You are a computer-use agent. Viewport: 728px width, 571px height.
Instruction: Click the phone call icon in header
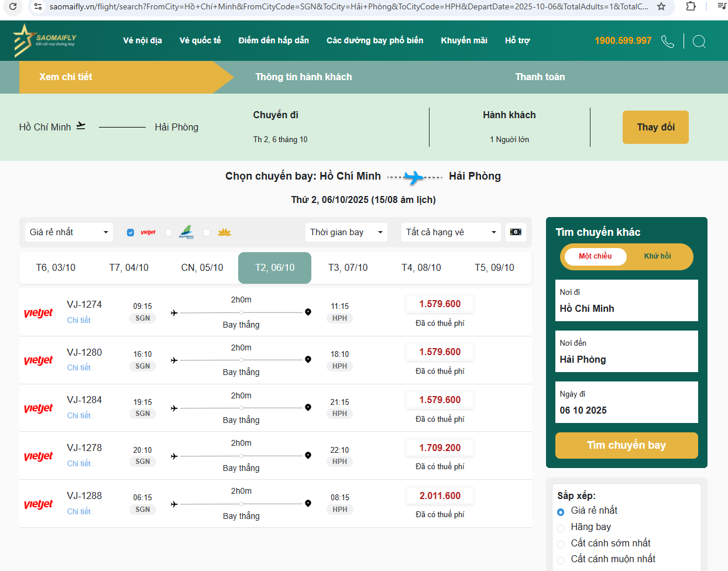[x=667, y=41]
